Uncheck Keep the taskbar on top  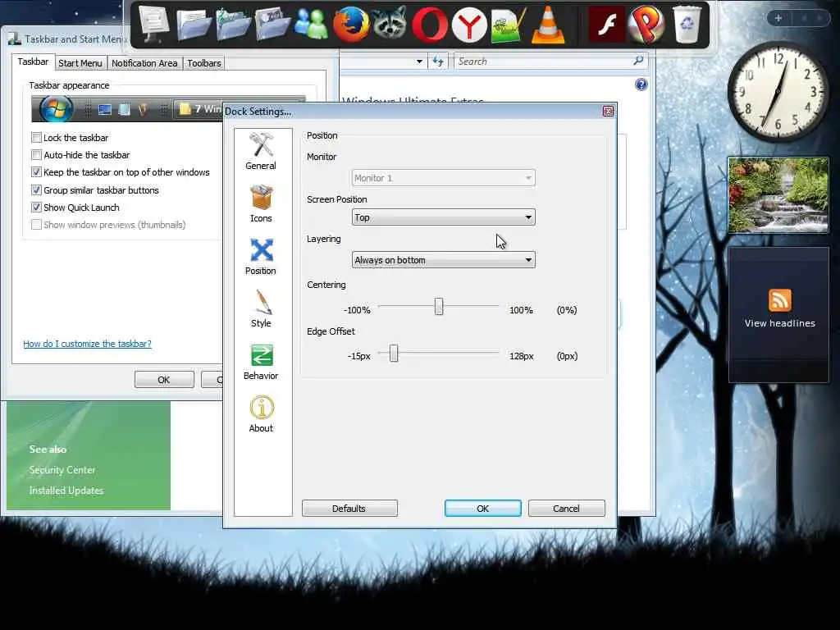pos(36,172)
